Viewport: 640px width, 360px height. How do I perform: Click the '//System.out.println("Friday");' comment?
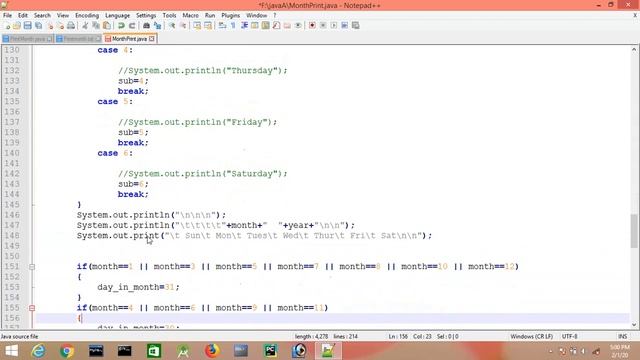coord(198,122)
